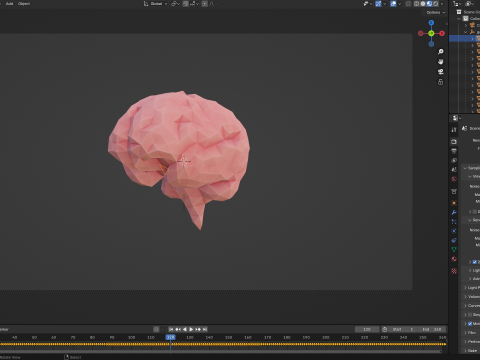480x360 pixels.
Task: Toggle auto keying record button
Action: coord(156,329)
